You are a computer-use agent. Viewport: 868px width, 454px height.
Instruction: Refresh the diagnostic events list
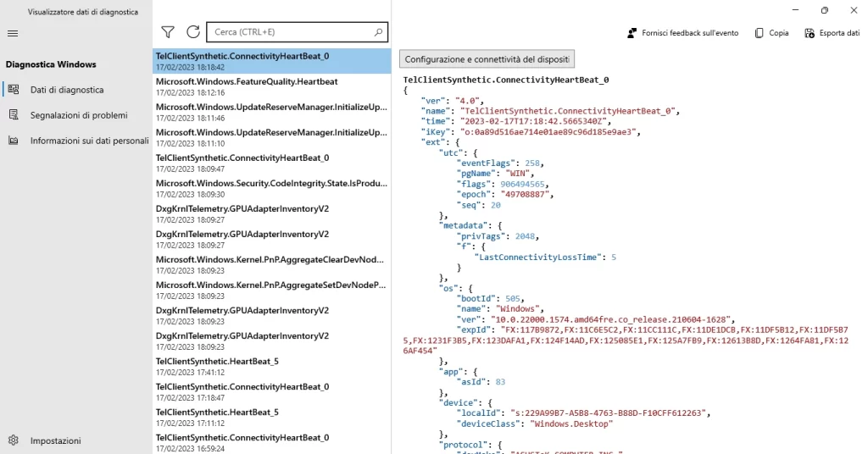192,32
